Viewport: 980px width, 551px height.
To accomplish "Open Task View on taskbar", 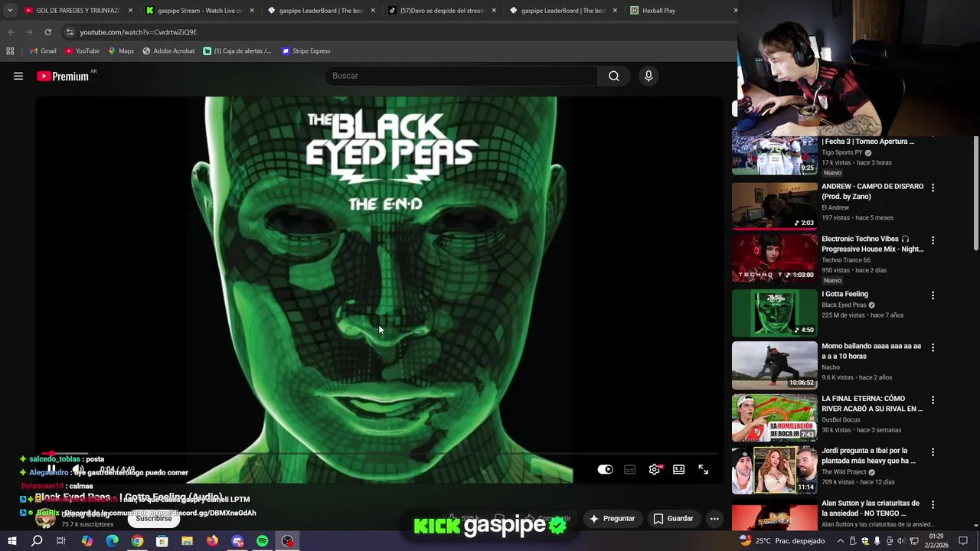I will pos(61,541).
